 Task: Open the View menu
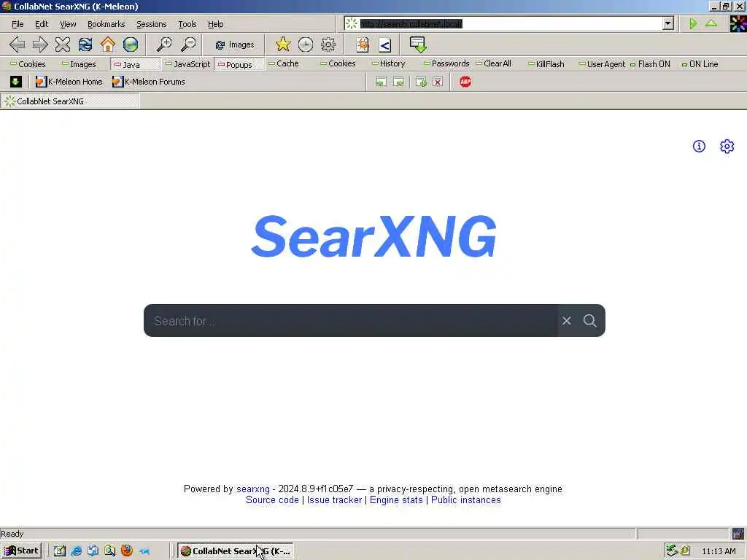(68, 24)
